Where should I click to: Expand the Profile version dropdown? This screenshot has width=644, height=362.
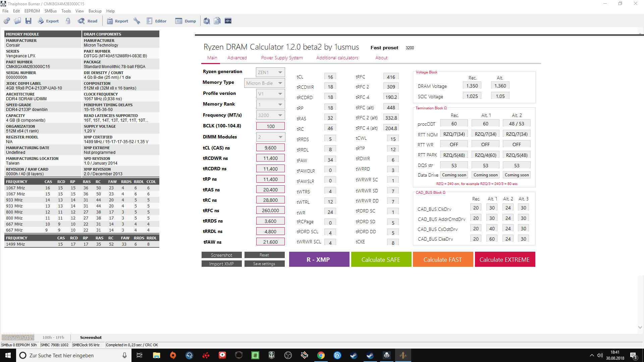pyautogui.click(x=270, y=94)
